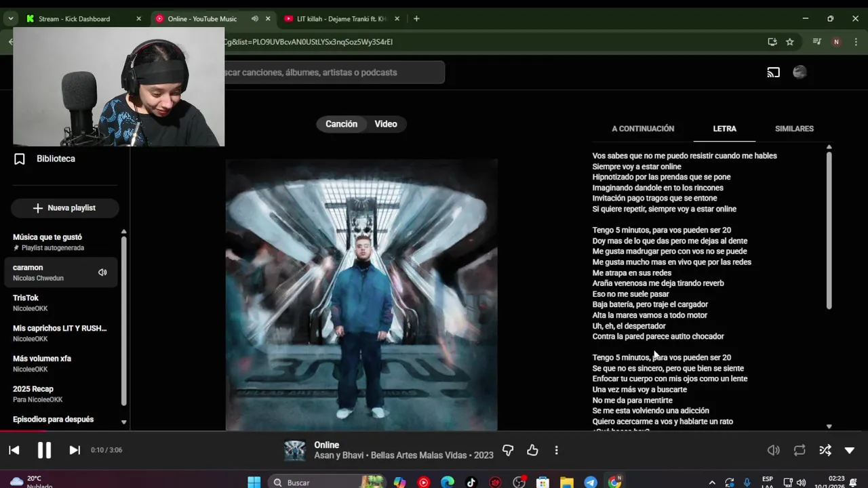Viewport: 868px width, 488px height.
Task: Open the Chrome three-dot menu
Action: coord(854,42)
